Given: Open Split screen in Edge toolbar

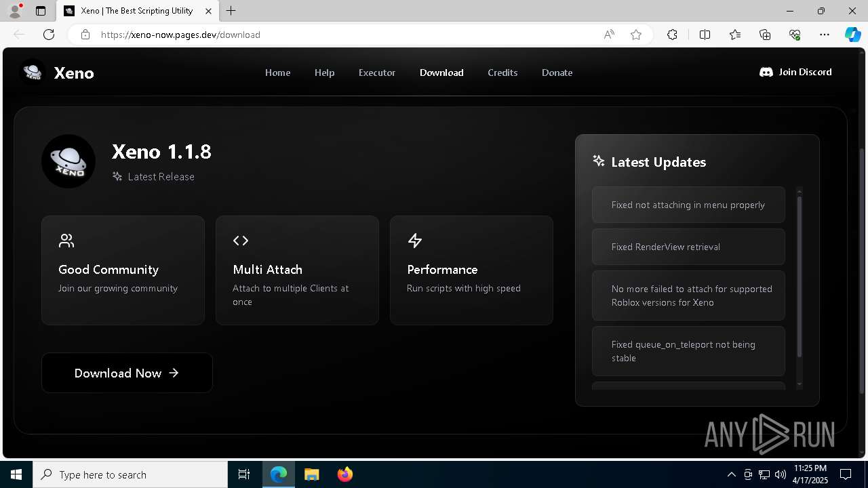Looking at the screenshot, I should [x=705, y=35].
